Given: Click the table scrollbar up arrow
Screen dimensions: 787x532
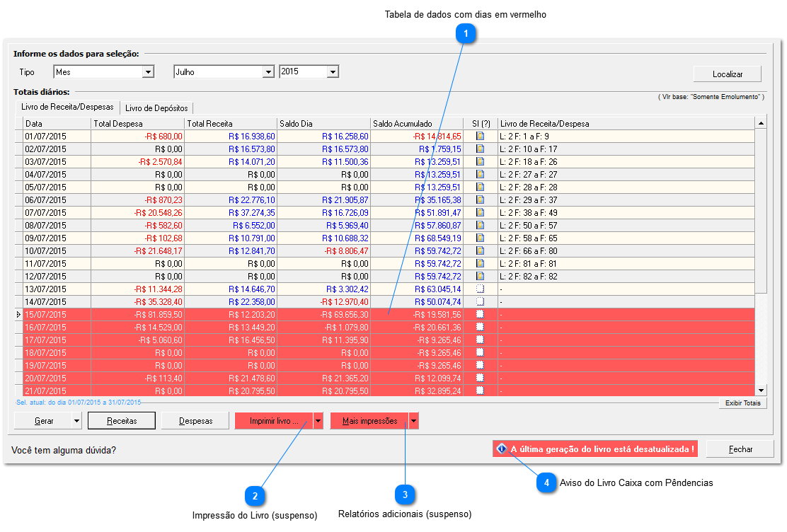Looking at the screenshot, I should (761, 123).
